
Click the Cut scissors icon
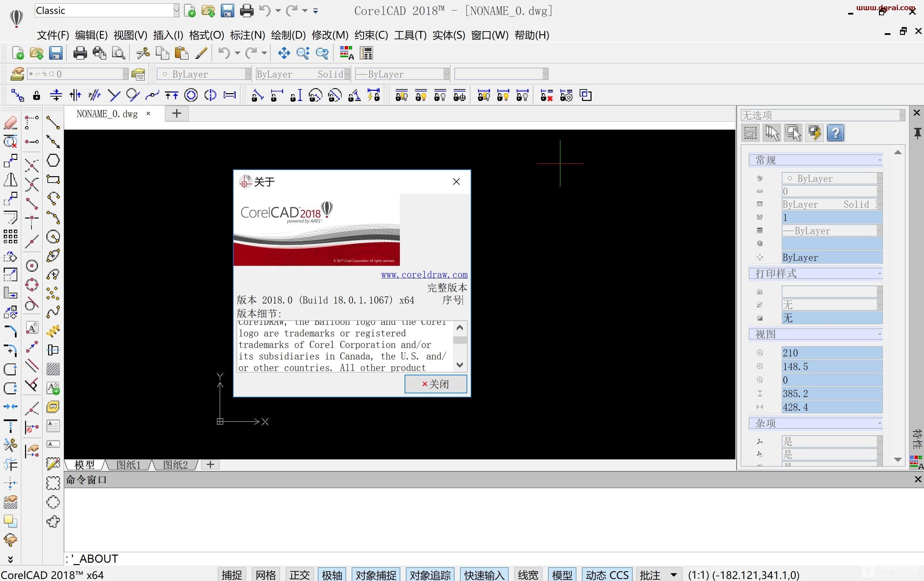pyautogui.click(x=143, y=53)
